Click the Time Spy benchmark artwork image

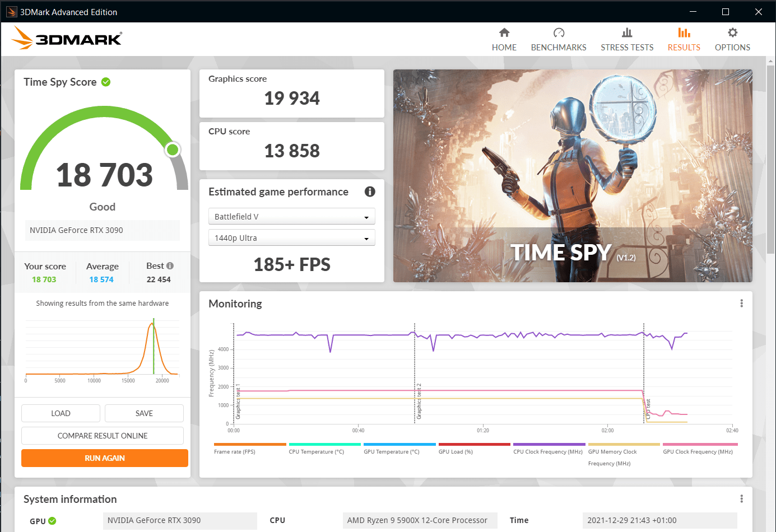tap(573, 176)
